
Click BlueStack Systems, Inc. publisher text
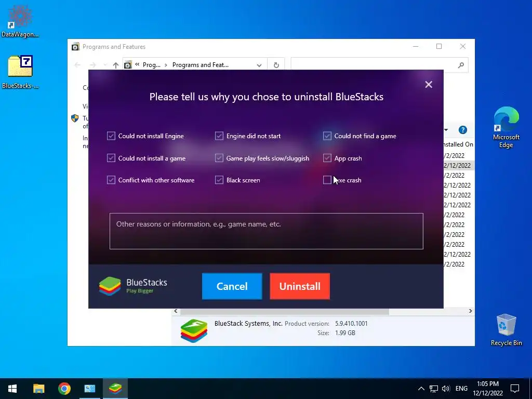click(248, 324)
